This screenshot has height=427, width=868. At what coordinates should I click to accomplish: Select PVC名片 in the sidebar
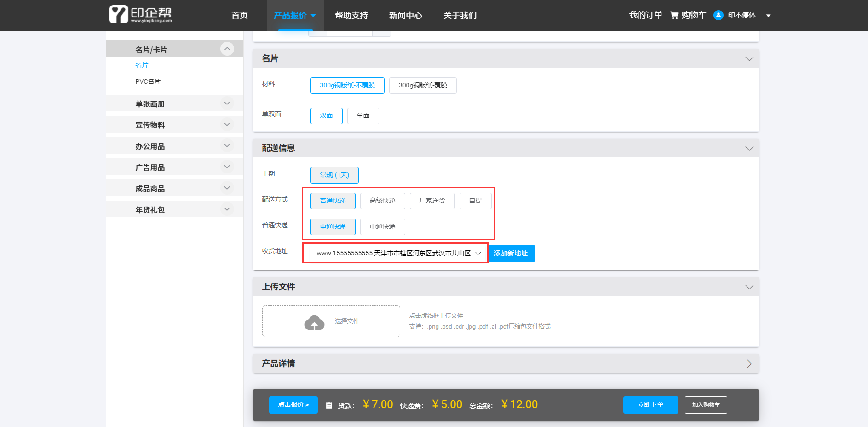[x=148, y=81]
